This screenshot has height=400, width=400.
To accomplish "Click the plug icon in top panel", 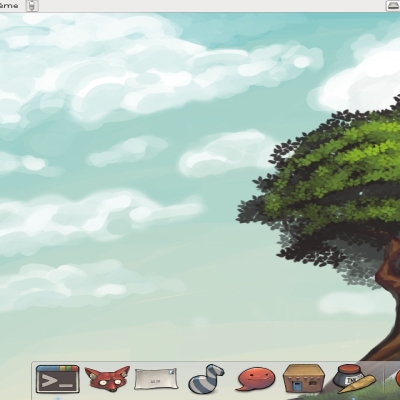I will pyautogui.click(x=32, y=6).
